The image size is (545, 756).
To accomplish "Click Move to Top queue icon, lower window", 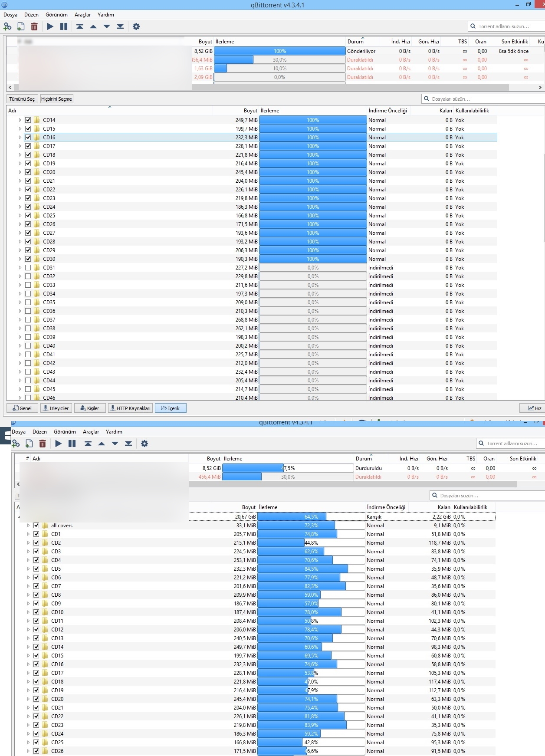I will click(x=88, y=444).
